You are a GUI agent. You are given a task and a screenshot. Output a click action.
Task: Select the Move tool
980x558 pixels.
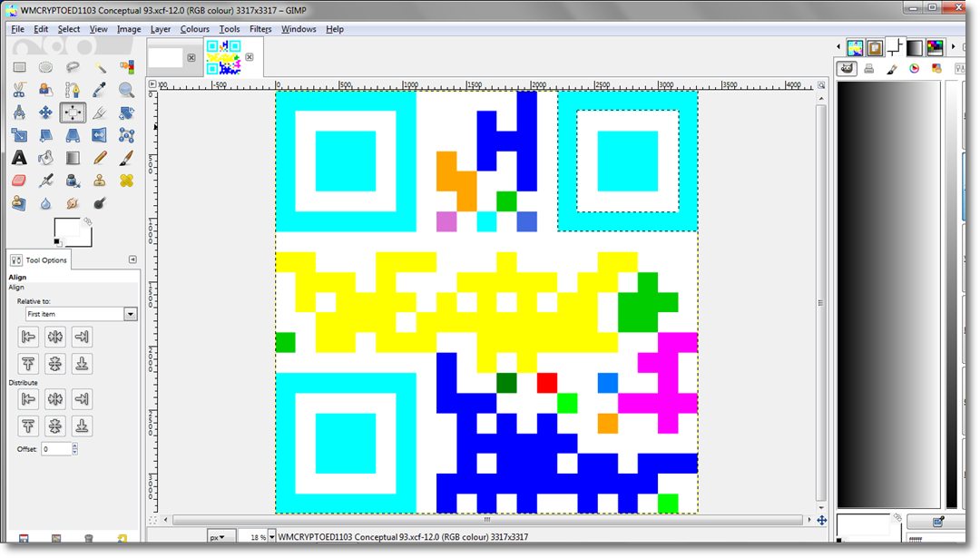(x=45, y=113)
